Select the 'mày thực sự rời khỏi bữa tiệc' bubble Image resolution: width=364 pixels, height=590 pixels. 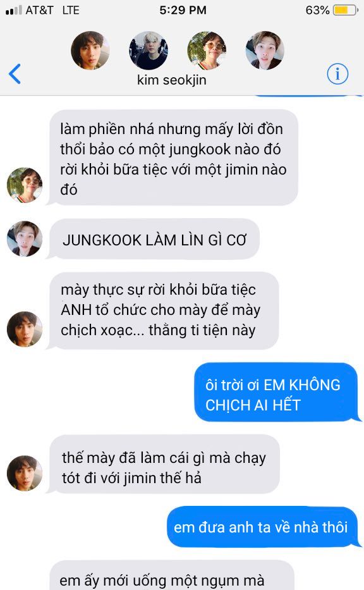click(x=163, y=310)
